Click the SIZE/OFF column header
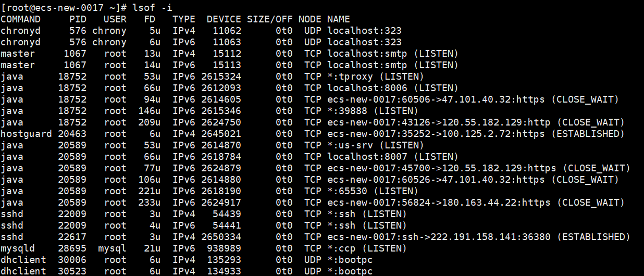This screenshot has height=276, width=644. (270, 19)
